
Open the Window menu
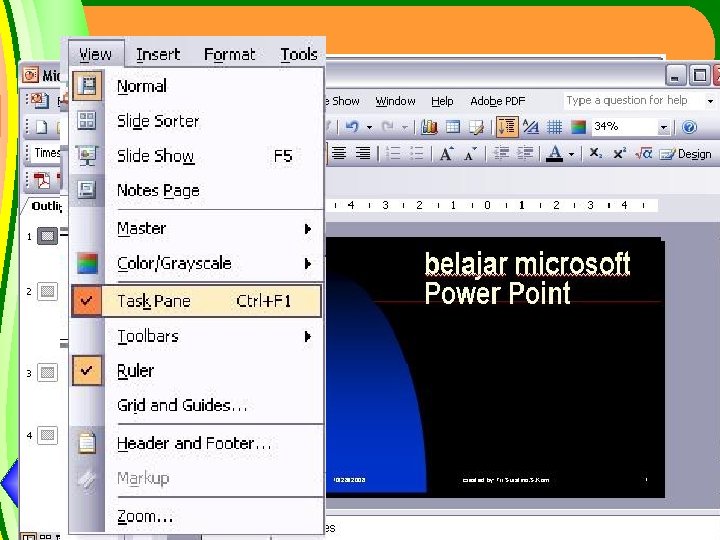[x=395, y=101]
